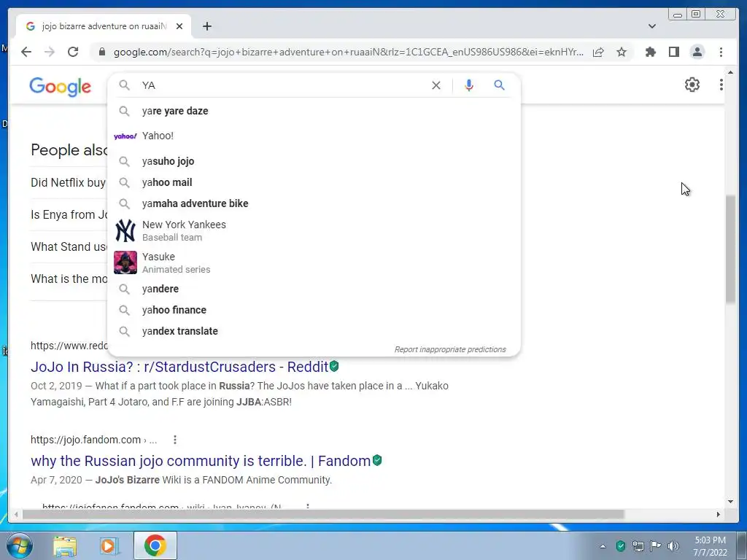Screen dimensions: 747x560
Task: Click the address bar URL
Action: (x=348, y=52)
